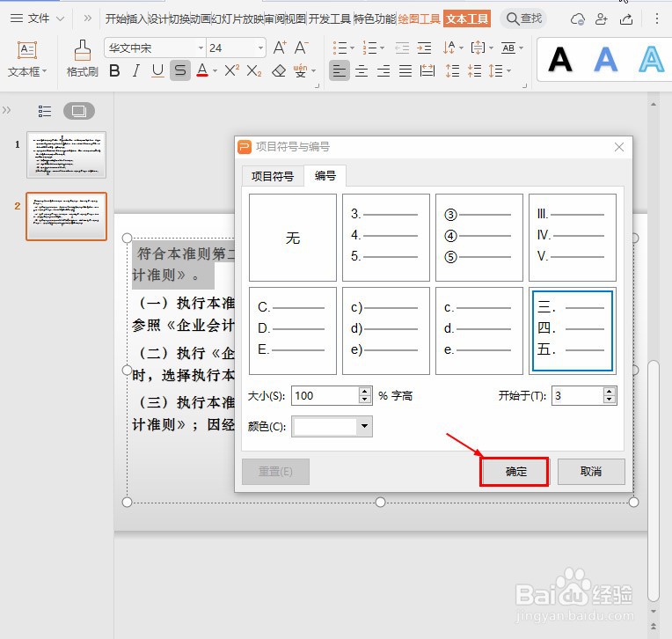The image size is (672, 639).
Task: Select slide 2 thumbnail
Action: (67, 217)
